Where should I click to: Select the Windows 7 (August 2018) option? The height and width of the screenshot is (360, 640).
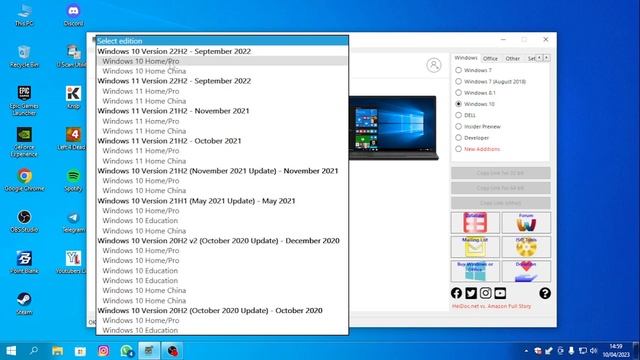pos(490,82)
